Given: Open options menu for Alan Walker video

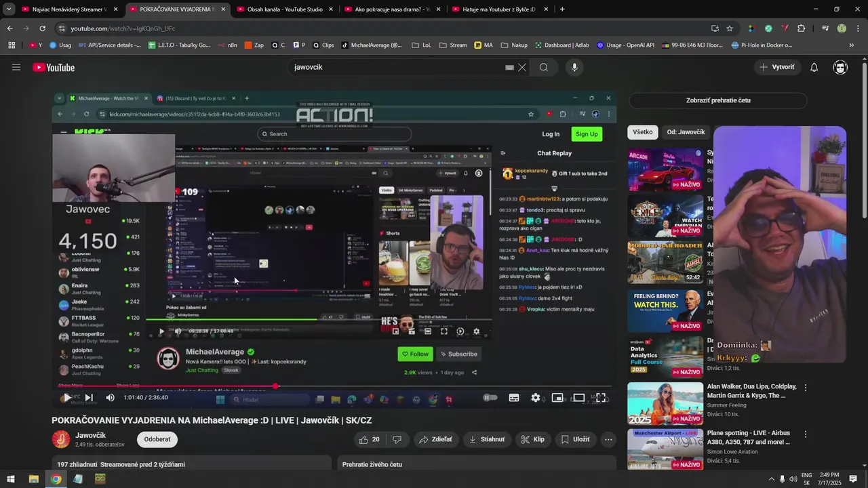Looking at the screenshot, I should (806, 388).
